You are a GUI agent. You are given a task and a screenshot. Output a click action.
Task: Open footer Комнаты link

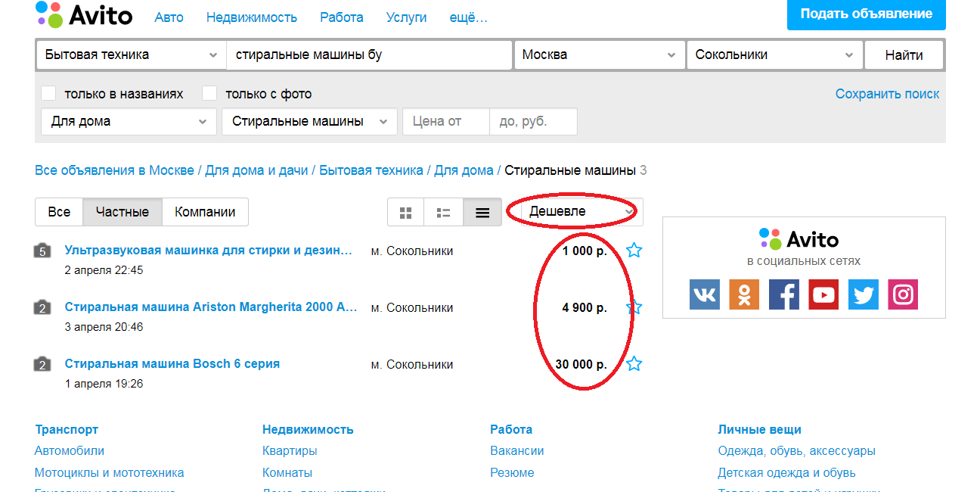click(287, 472)
